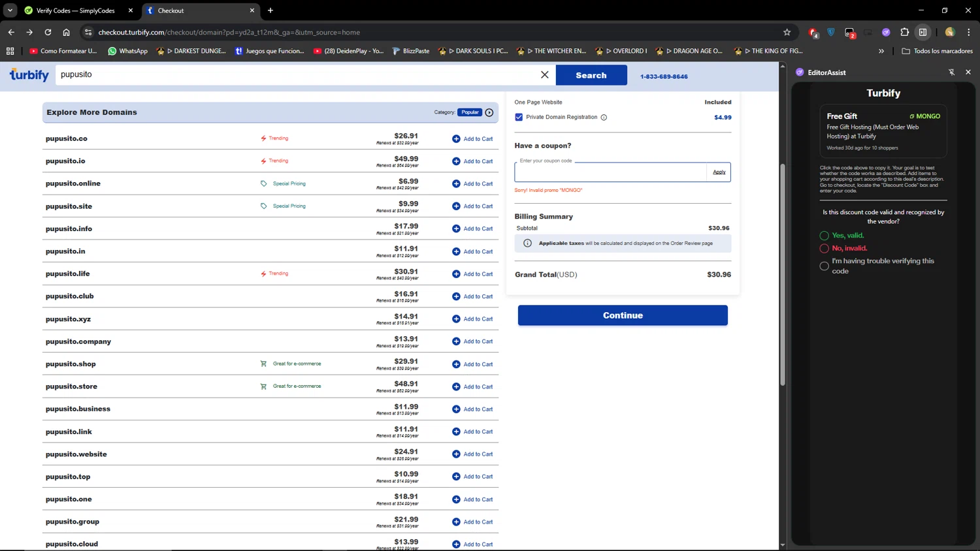Click the invalid promo MONGO error message
The height and width of the screenshot is (551, 980).
[548, 191]
